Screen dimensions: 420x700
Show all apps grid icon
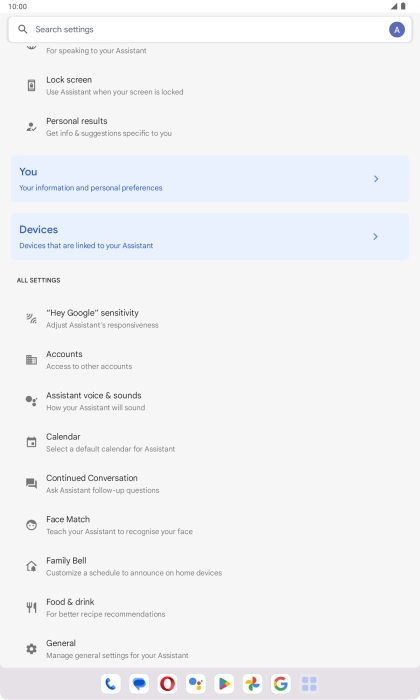[309, 683]
